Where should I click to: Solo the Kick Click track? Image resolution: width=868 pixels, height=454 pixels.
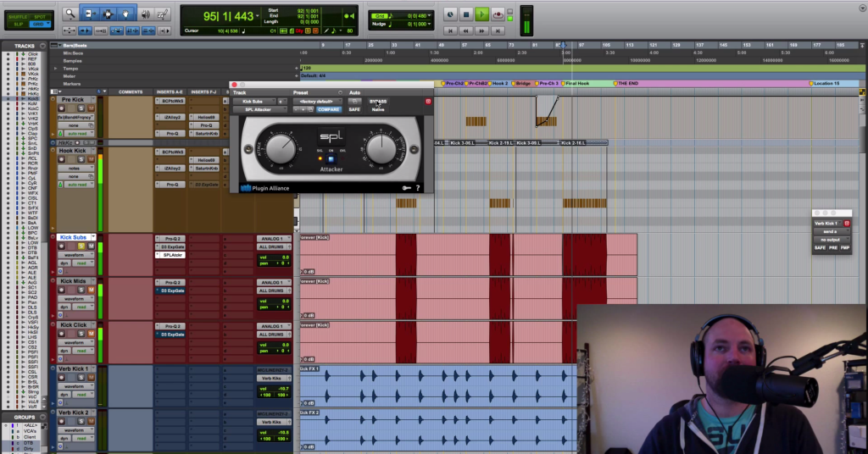click(x=81, y=334)
